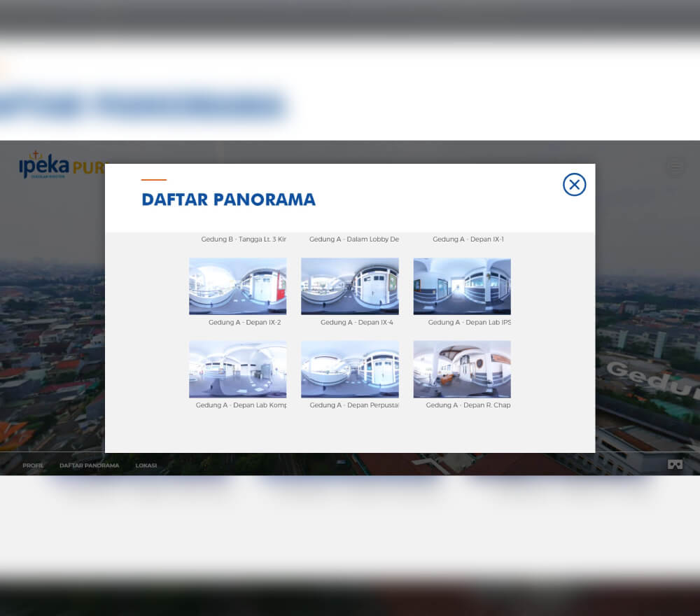Image resolution: width=700 pixels, height=616 pixels.
Task: Click the Gedung A Depan Perpustakaan text label
Action: [353, 405]
